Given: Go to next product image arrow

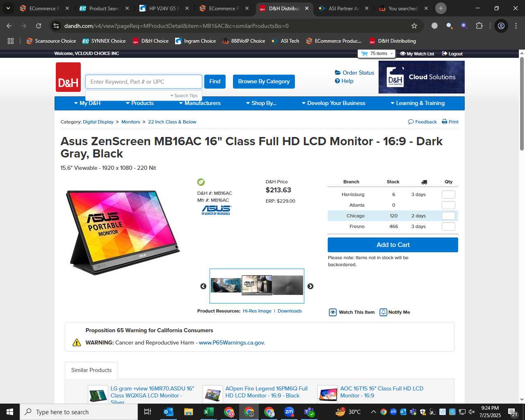Looking at the screenshot, I should tap(310, 286).
